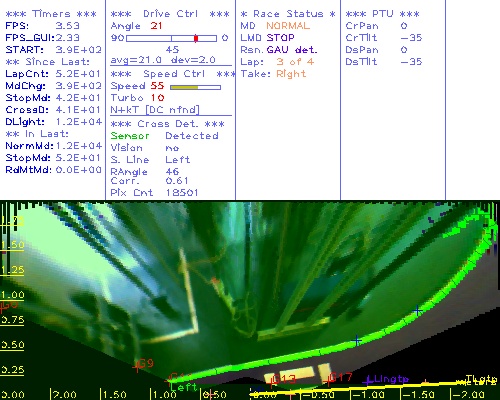Click the green Left label marker
The image size is (500, 400).
(184, 387)
